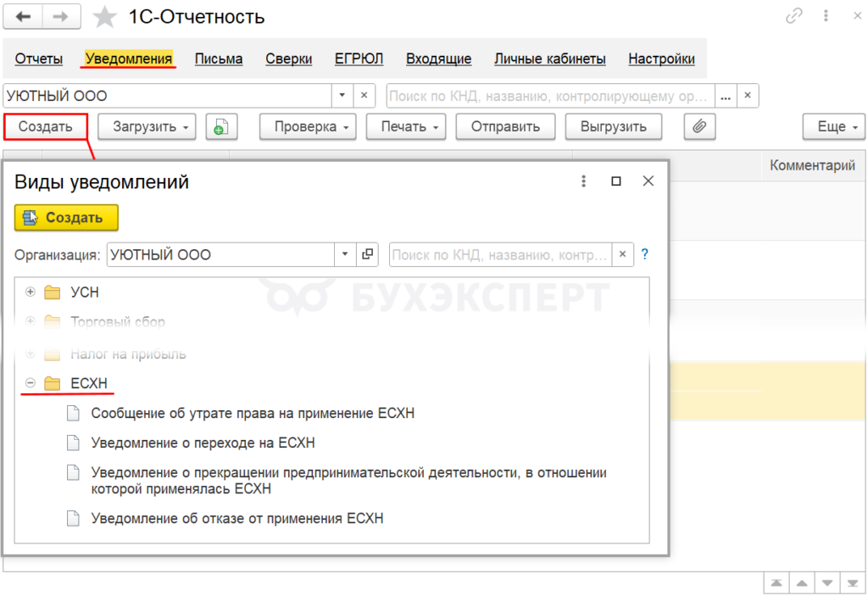Screen dimensions: 868x596
Task: Go back with the left arrow button
Action: [x=23, y=17]
